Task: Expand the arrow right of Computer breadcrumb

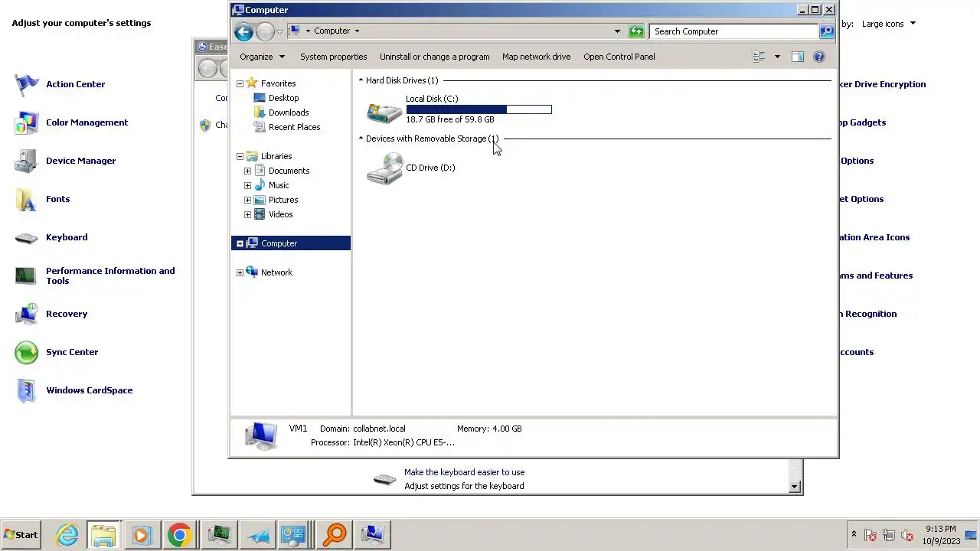Action: click(357, 31)
